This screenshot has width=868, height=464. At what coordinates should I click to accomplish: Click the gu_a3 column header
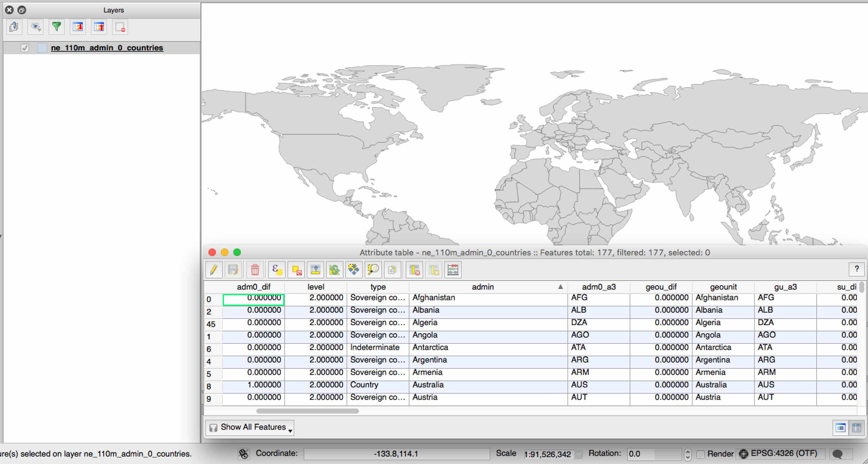(x=786, y=287)
